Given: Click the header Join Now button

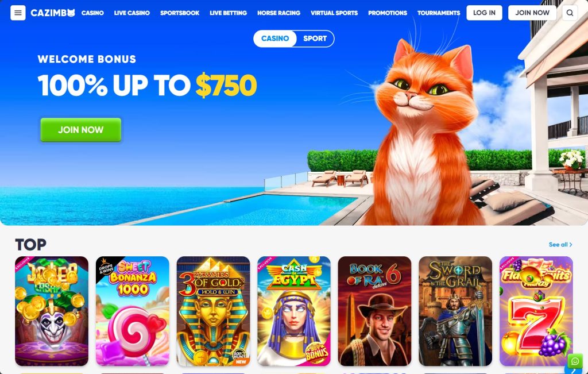Looking at the screenshot, I should pos(532,13).
